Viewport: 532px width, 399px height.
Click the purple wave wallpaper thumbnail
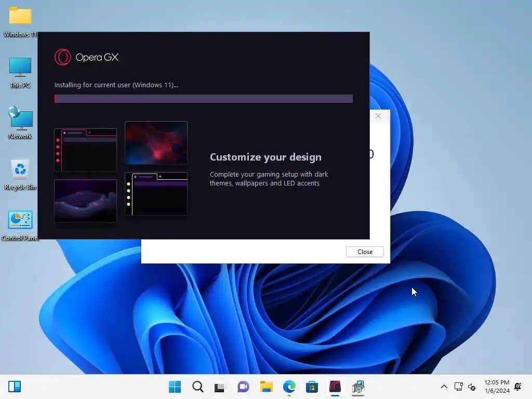[86, 201]
